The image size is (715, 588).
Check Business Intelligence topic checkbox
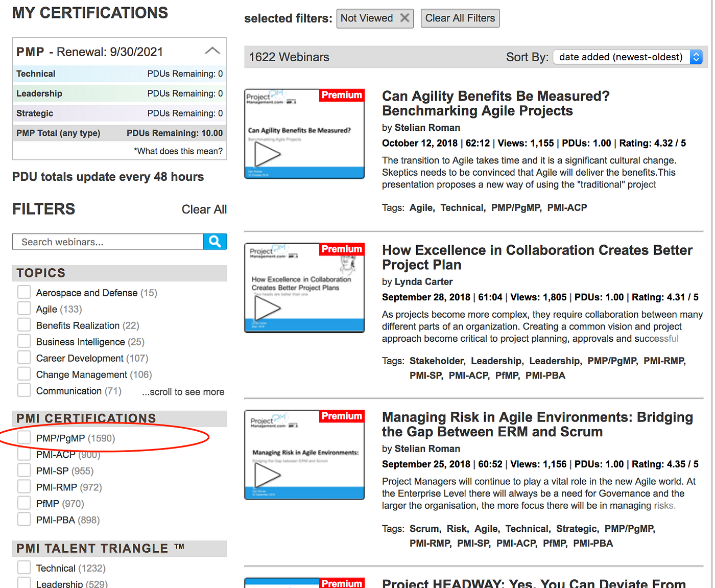[x=24, y=341]
